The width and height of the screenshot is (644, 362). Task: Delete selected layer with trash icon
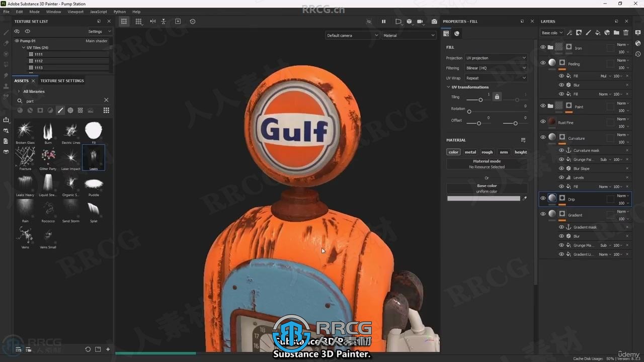[x=626, y=33]
